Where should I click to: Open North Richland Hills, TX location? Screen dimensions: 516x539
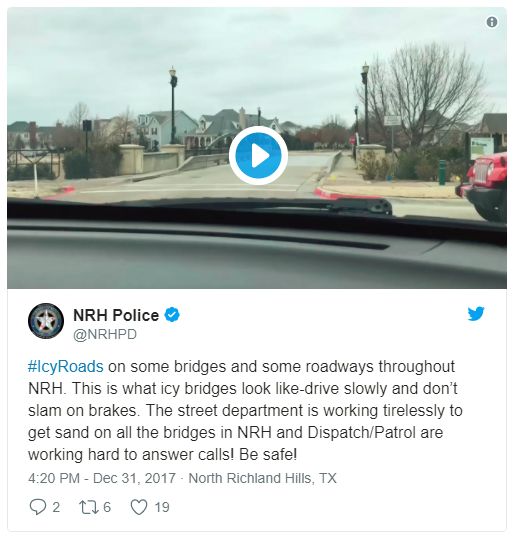click(262, 478)
